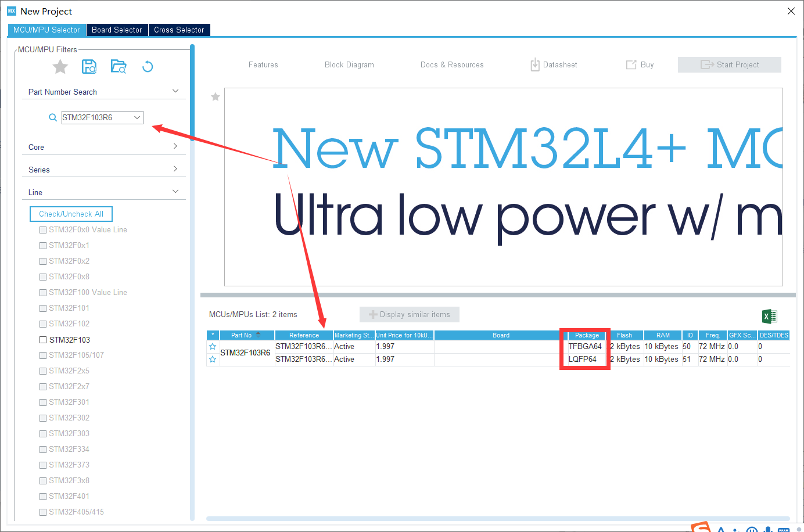Sort by Reference column header
This screenshot has width=804, height=532.
(304, 335)
